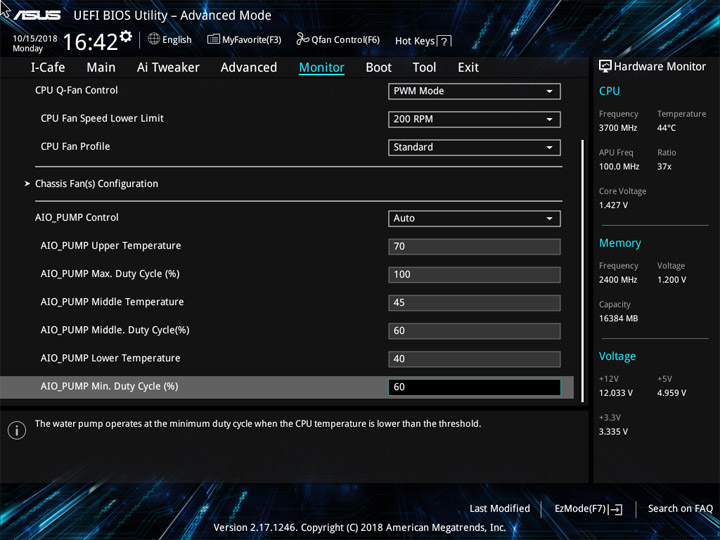Click the 3700 MHz CPU frequency value
This screenshot has width=720, height=540.
point(618,128)
